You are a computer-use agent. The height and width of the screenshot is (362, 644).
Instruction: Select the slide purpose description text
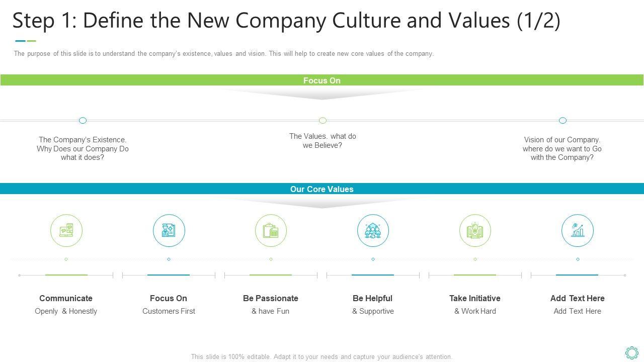coord(224,54)
